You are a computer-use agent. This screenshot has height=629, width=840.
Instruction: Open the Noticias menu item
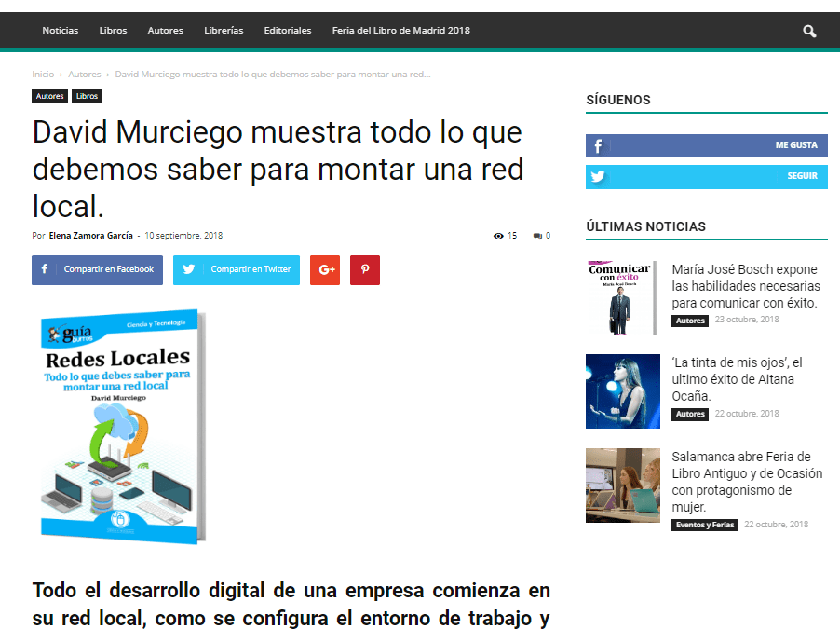(61, 30)
